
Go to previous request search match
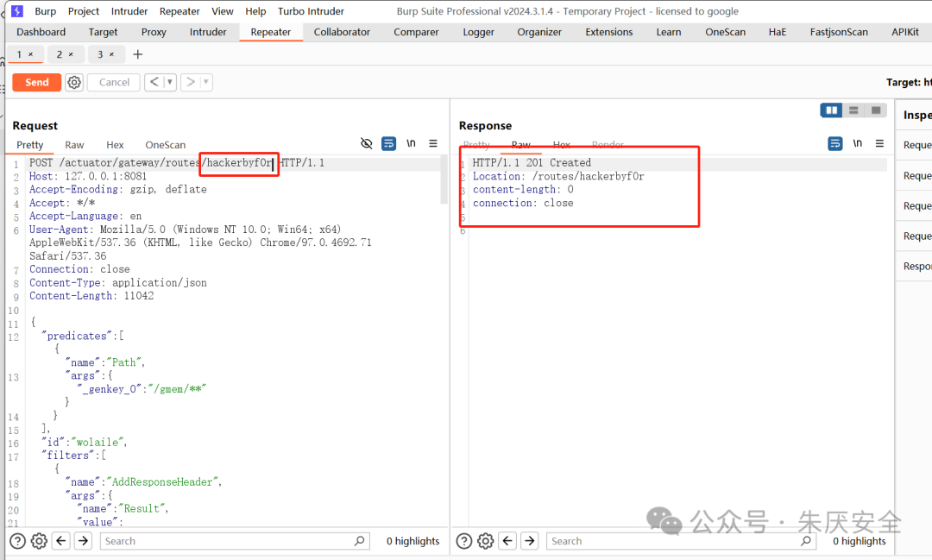click(x=61, y=540)
